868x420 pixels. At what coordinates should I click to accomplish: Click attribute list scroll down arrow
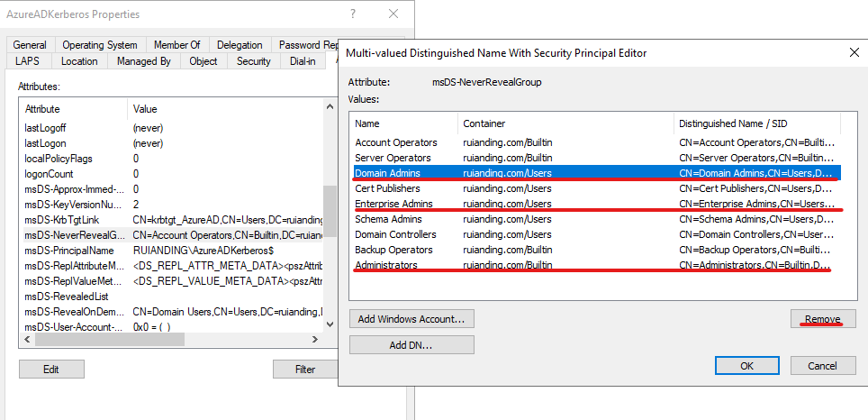click(330, 324)
